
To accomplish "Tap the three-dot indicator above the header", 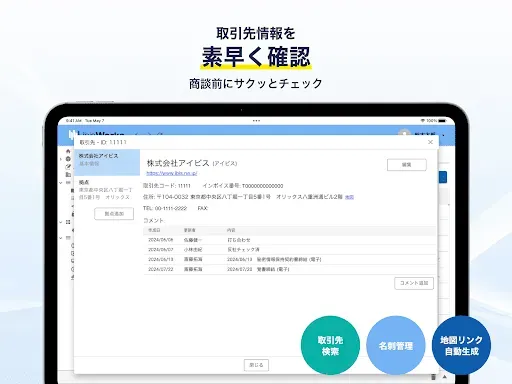I will pos(256,121).
